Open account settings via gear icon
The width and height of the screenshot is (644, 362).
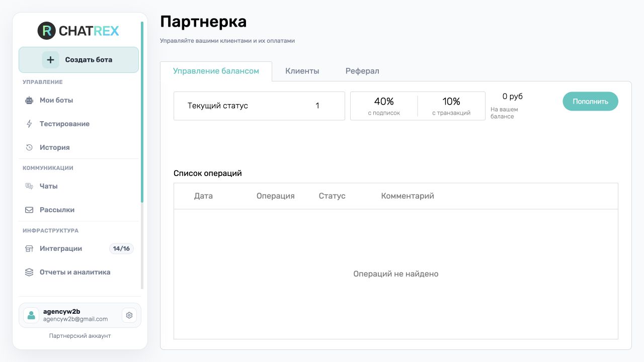(x=129, y=315)
